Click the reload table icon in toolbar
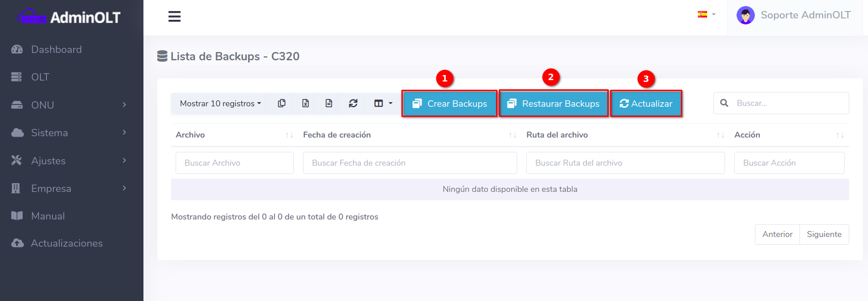868x301 pixels. click(x=353, y=104)
